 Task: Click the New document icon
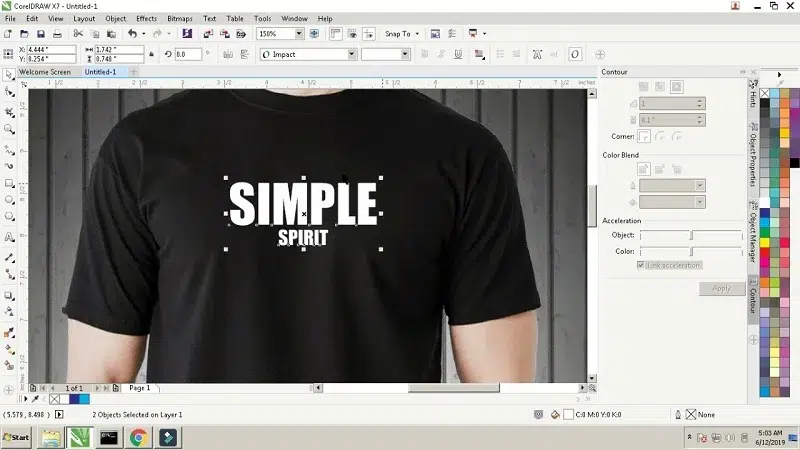point(8,34)
